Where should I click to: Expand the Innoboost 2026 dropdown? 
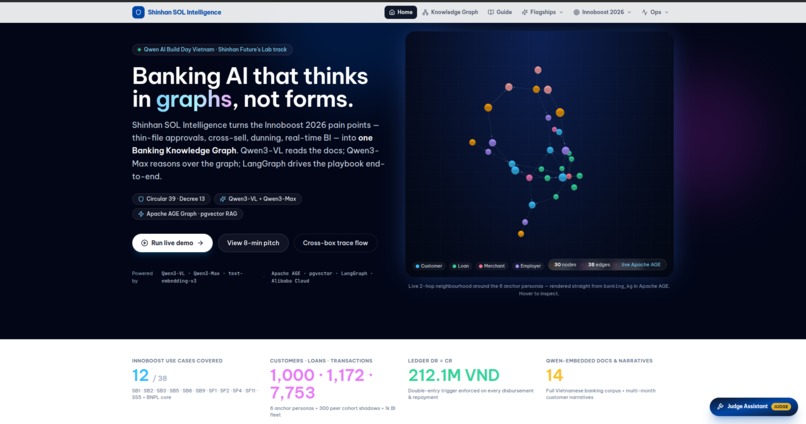click(x=602, y=12)
